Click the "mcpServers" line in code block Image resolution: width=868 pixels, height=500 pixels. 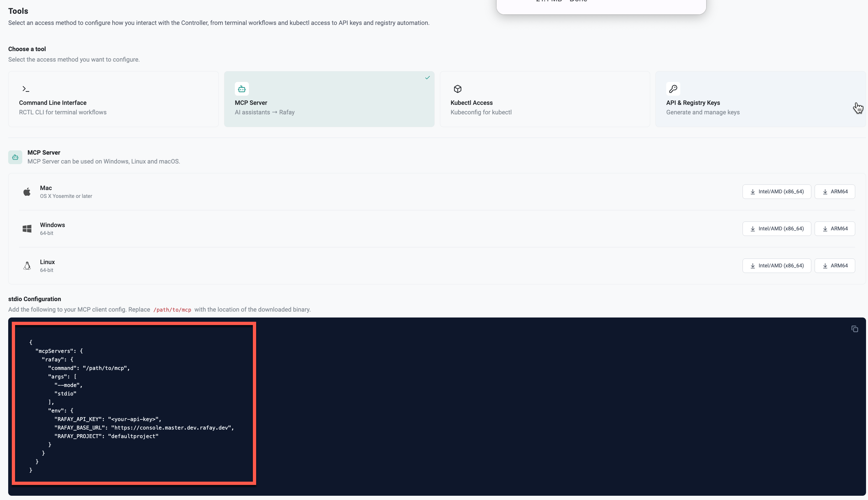(59, 351)
